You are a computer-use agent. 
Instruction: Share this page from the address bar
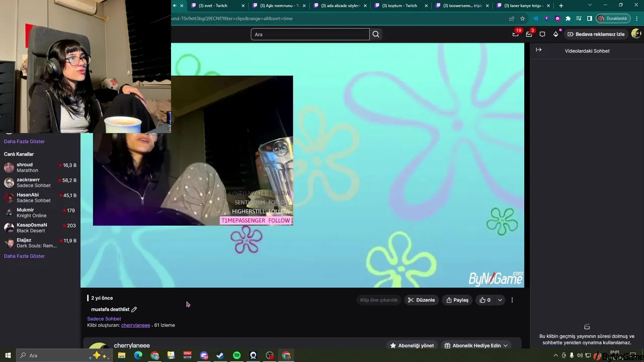pyautogui.click(x=512, y=19)
